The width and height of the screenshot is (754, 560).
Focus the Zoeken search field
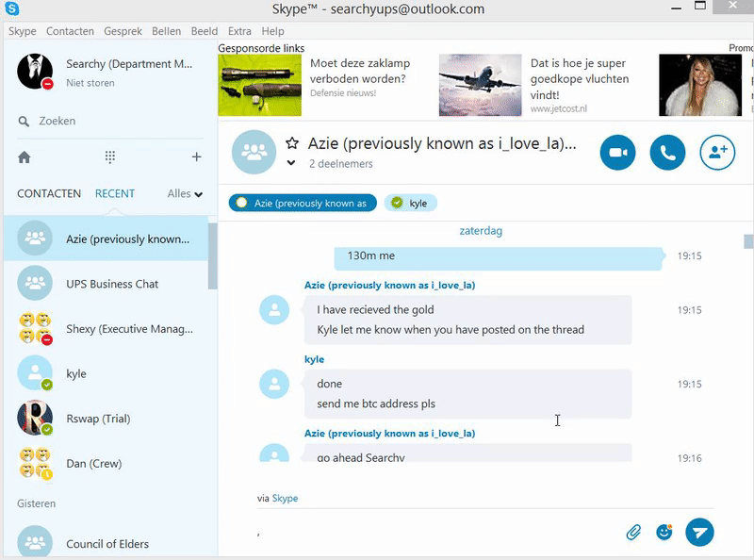coord(110,121)
